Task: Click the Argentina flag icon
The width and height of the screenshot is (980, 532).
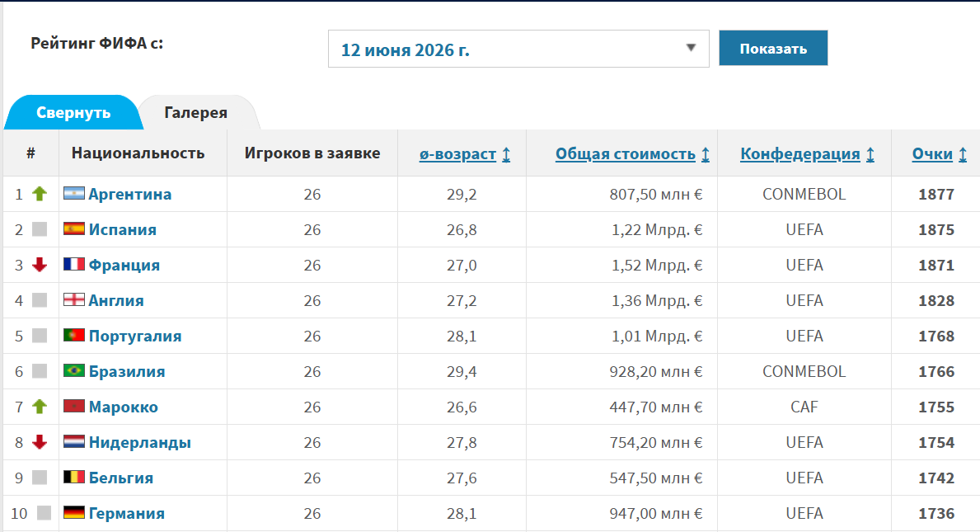Action: [73, 194]
